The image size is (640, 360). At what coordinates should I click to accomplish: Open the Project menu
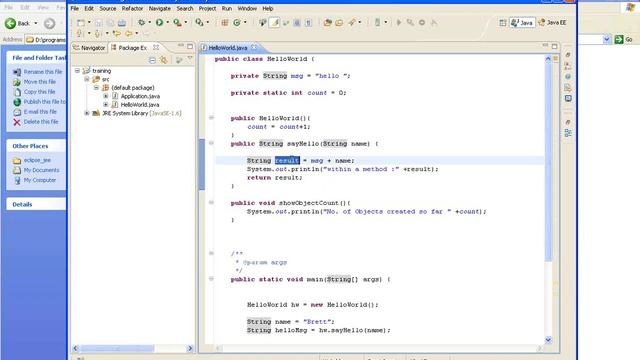pos(207,8)
